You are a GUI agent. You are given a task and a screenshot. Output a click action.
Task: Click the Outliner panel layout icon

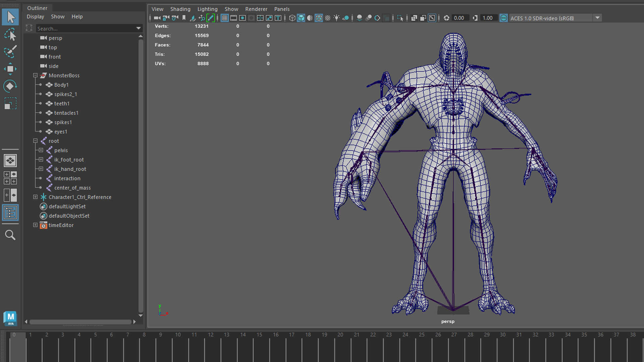[10, 213]
